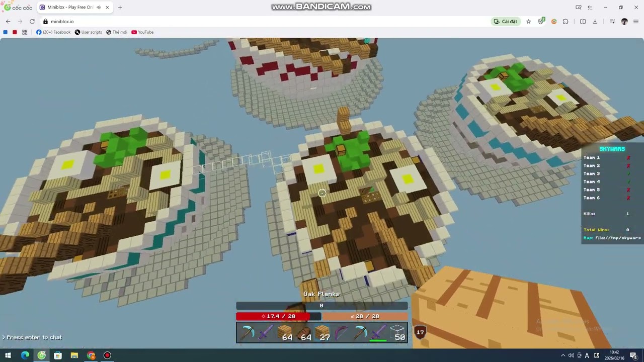Open the Downloads panel

click(595, 22)
